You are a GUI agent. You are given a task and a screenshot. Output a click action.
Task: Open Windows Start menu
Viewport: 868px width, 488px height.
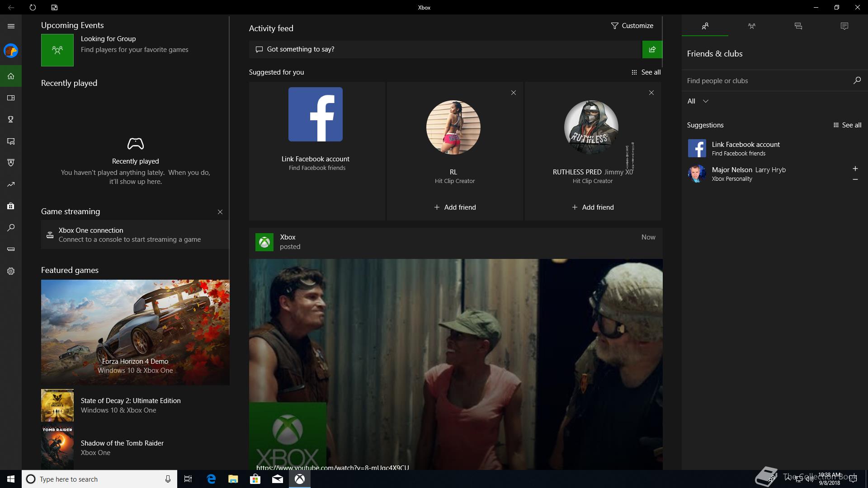point(11,479)
